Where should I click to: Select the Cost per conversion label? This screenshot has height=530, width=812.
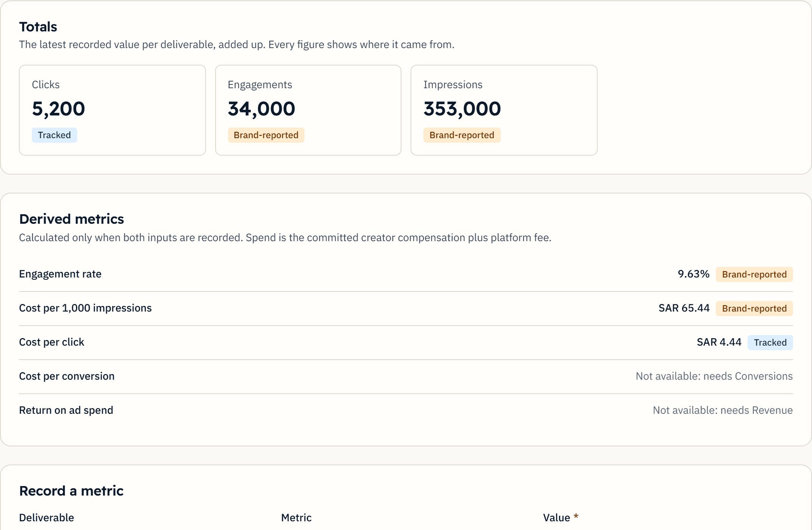[67, 376]
